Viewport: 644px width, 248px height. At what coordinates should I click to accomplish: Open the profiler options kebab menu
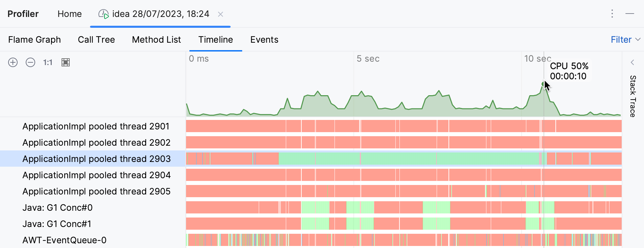coord(612,14)
